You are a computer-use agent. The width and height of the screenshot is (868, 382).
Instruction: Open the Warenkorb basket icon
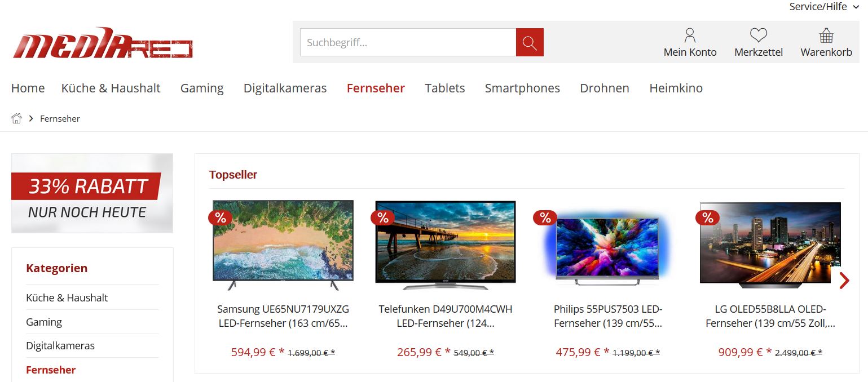[826, 35]
